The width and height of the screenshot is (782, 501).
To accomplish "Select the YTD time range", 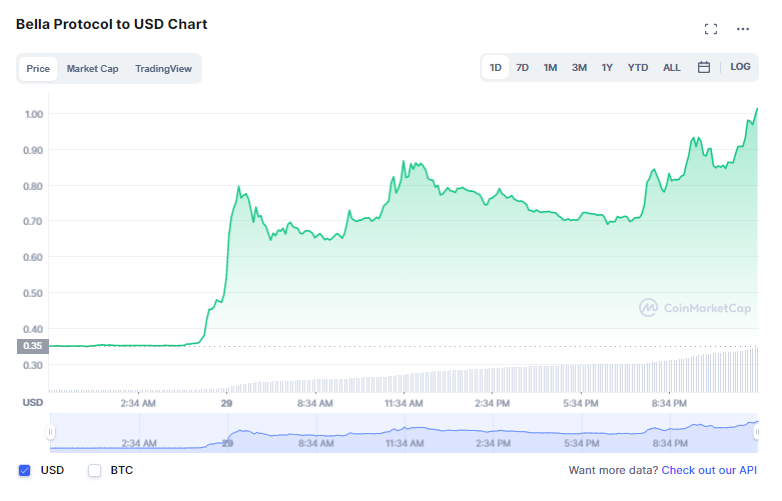I will 638,67.
